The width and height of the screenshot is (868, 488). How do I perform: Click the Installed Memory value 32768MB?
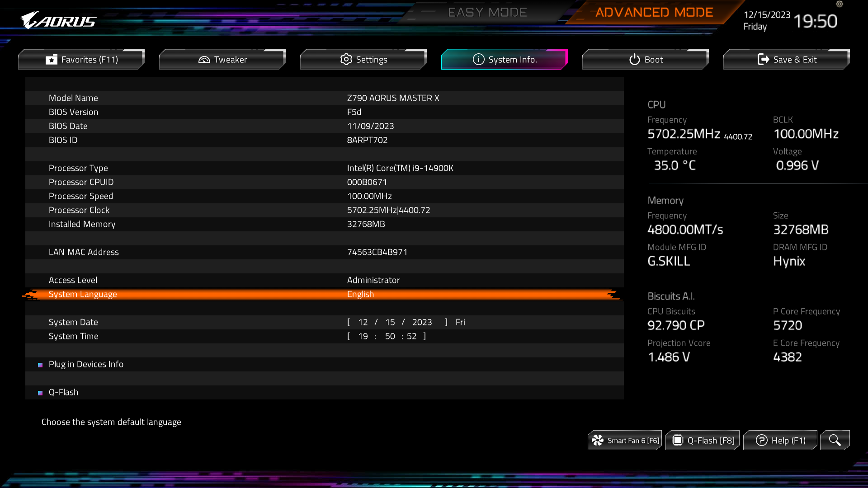click(366, 224)
